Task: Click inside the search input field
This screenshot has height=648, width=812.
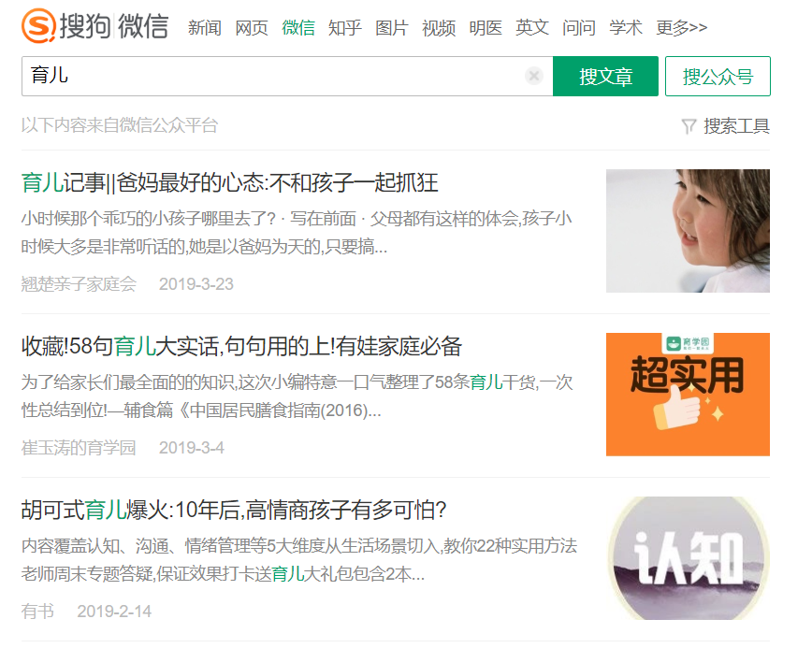Action: (x=281, y=76)
